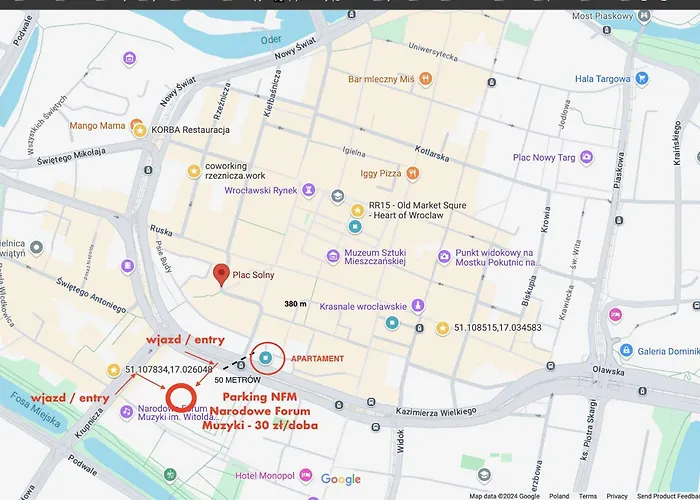Click the Google logo on map
700x500 pixels.
341,480
